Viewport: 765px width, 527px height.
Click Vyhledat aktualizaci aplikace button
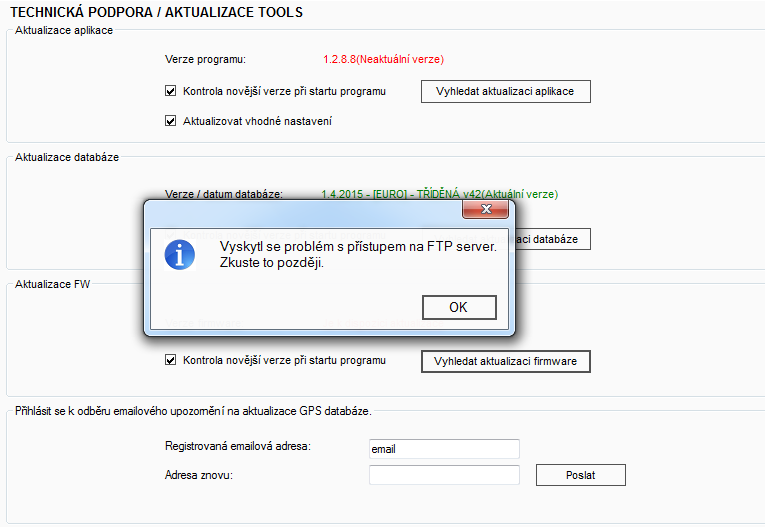(505, 91)
